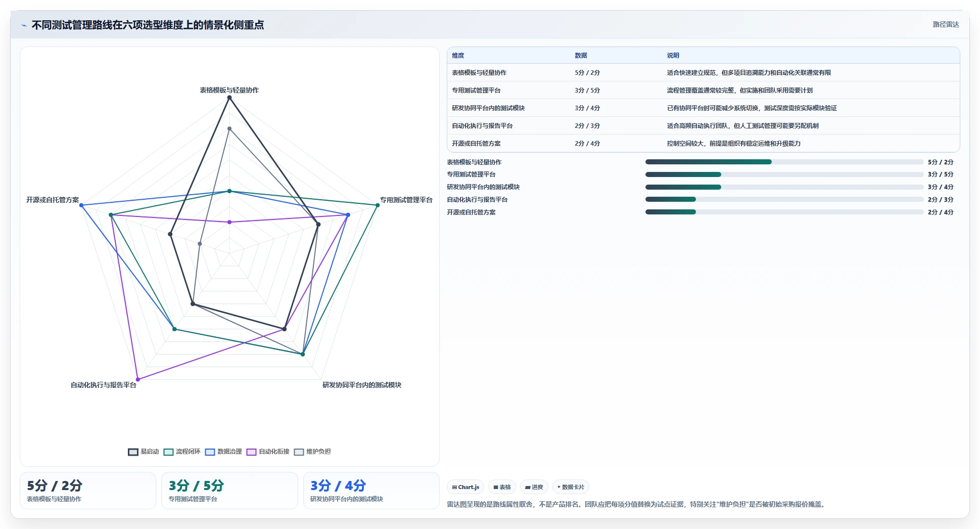The width and height of the screenshot is (980, 529).
Task: Select the 数据 column header
Action: click(581, 56)
